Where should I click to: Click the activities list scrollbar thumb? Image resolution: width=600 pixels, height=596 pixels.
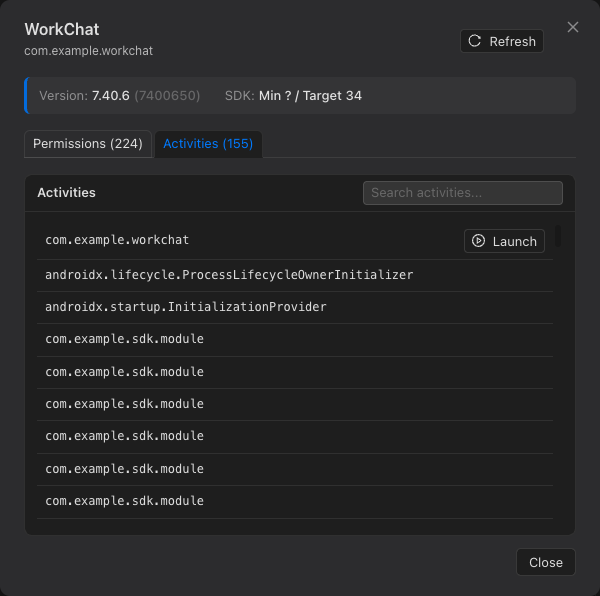coord(558,236)
